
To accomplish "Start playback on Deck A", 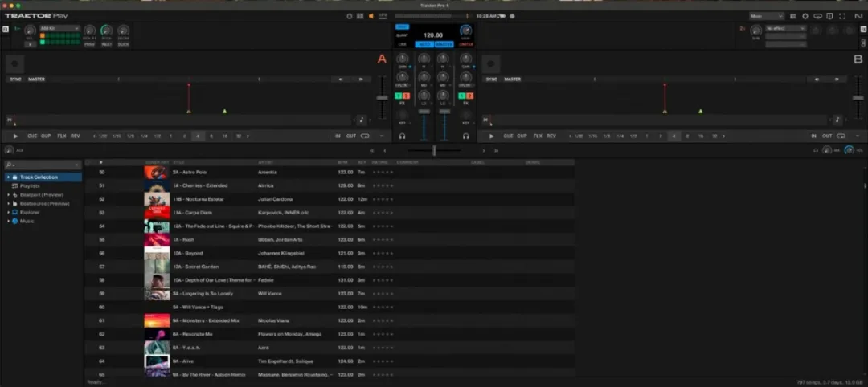I will click(15, 136).
